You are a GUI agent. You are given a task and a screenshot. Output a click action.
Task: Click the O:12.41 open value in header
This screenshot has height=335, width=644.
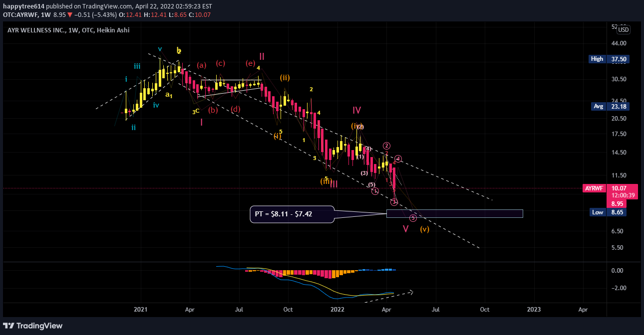tap(131, 15)
